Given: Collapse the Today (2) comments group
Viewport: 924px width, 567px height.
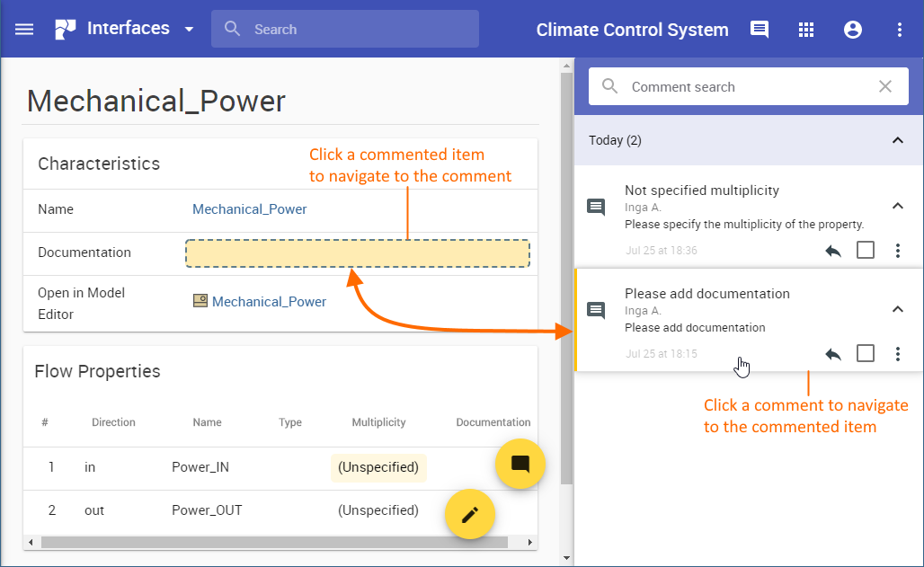Looking at the screenshot, I should pos(897,140).
